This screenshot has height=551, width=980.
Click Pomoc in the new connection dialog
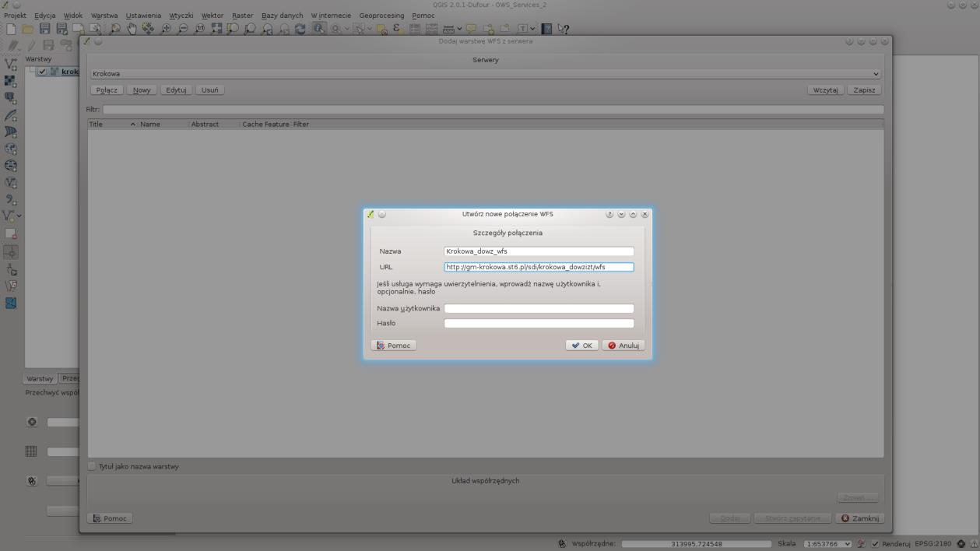tap(393, 346)
